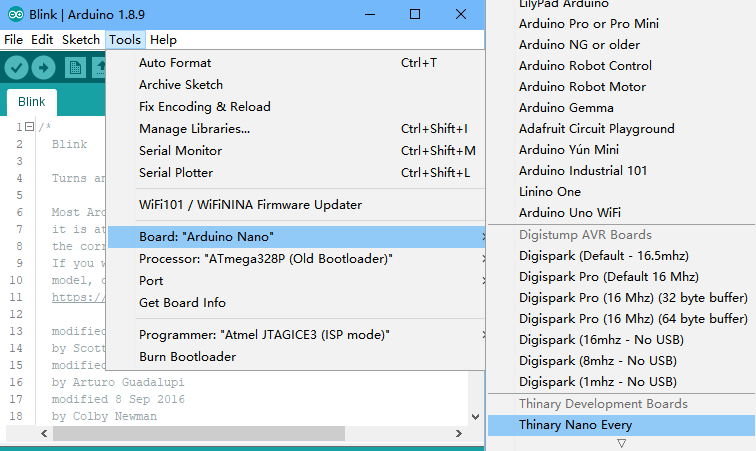The height and width of the screenshot is (451, 756).
Task: Click Burn Bootloader
Action: pyautogui.click(x=296, y=357)
